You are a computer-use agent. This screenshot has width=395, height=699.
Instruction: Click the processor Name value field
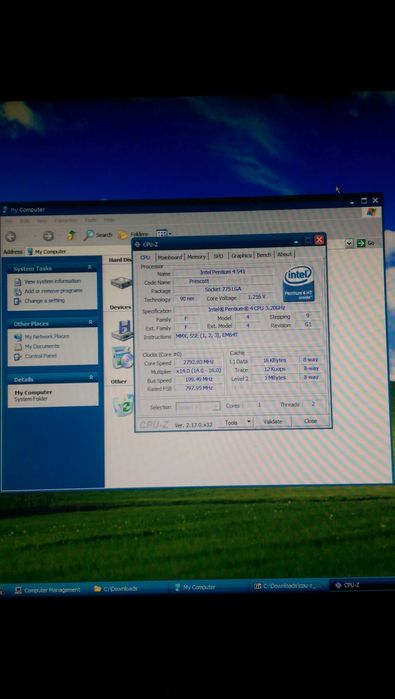click(222, 271)
